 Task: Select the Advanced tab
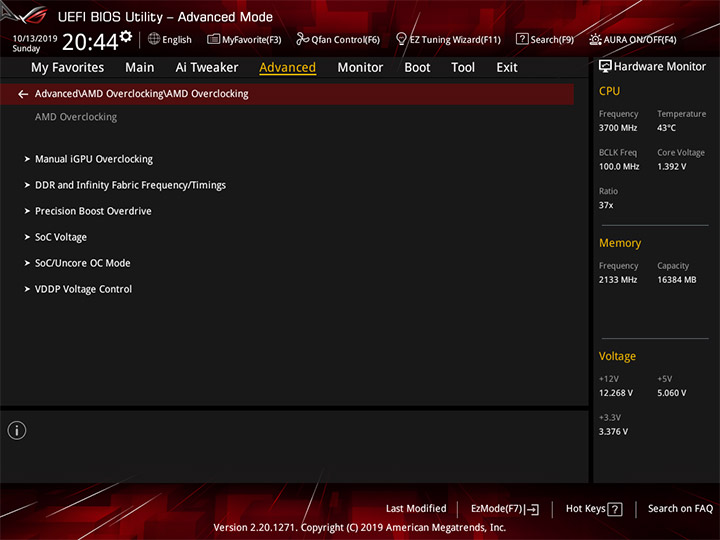[287, 68]
